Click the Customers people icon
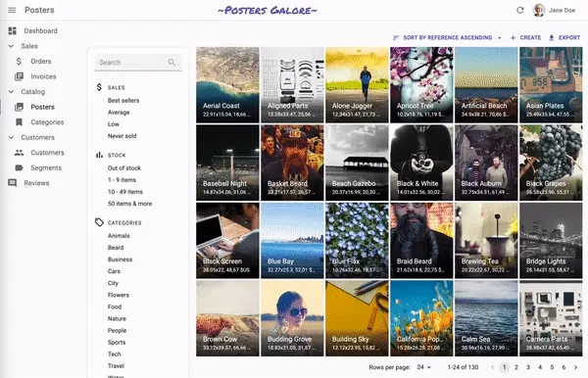 19,153
